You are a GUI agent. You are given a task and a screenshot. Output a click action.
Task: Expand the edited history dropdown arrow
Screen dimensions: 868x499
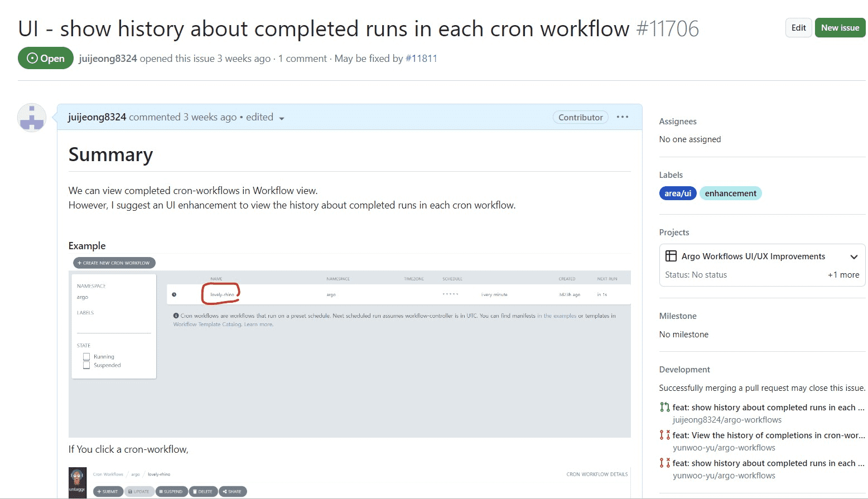coord(281,118)
